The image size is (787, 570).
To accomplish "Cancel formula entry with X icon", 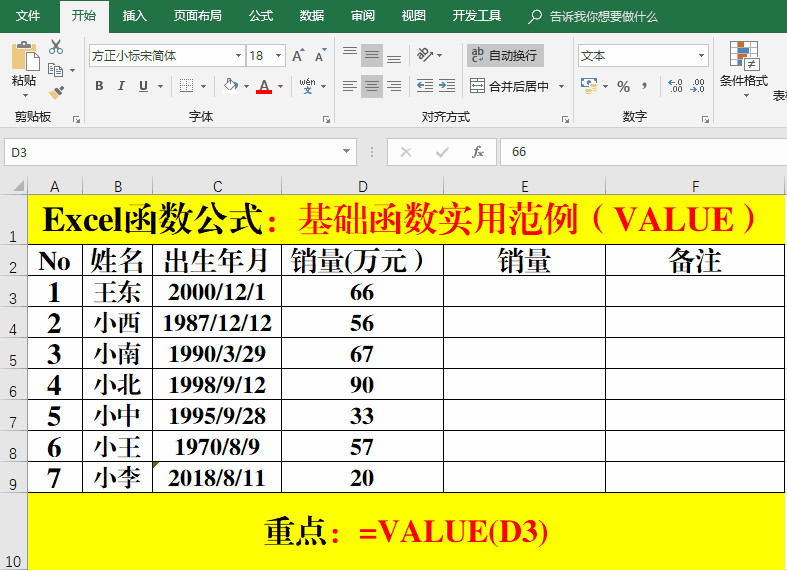I will tap(406, 152).
